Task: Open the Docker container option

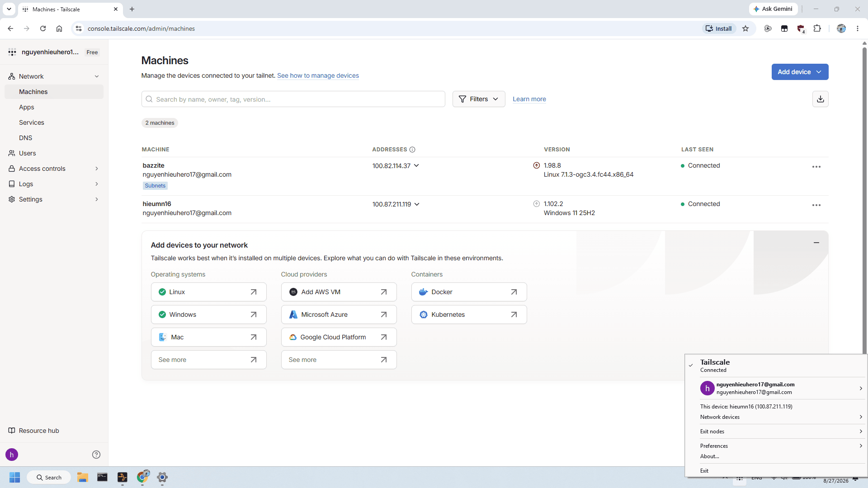Action: pyautogui.click(x=469, y=292)
